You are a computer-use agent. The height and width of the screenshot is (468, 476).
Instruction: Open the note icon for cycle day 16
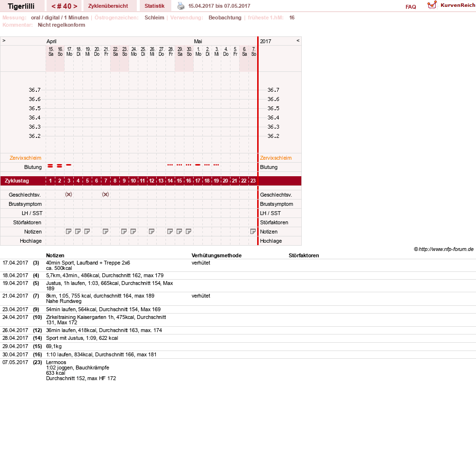188,232
